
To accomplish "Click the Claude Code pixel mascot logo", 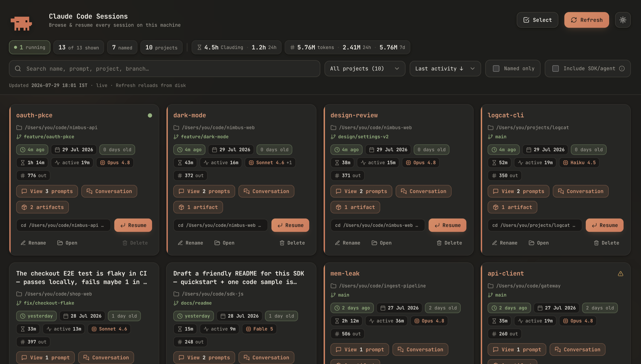I will pyautogui.click(x=21, y=23).
